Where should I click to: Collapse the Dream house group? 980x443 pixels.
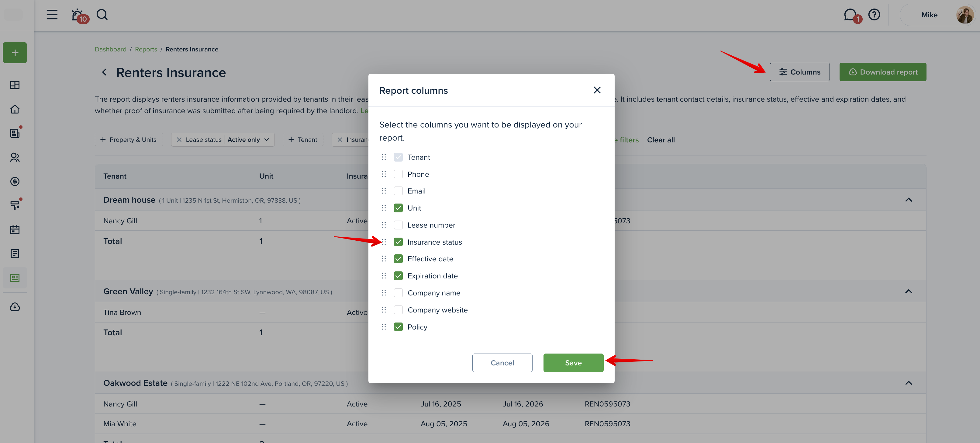[909, 200]
